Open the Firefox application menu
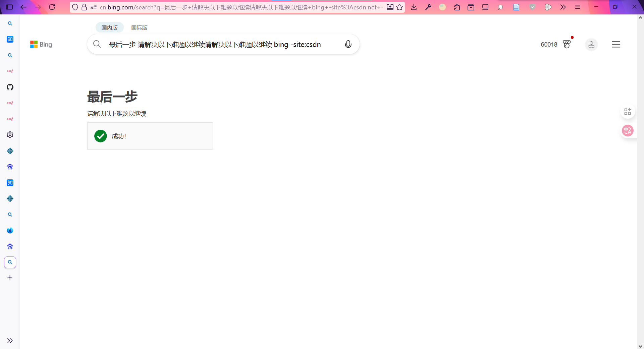The image size is (644, 349). 578,7
